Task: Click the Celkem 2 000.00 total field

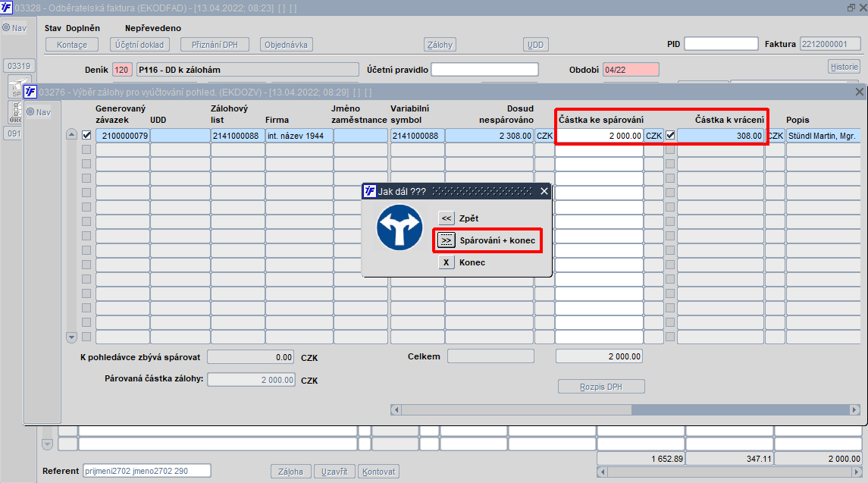Action: [599, 356]
